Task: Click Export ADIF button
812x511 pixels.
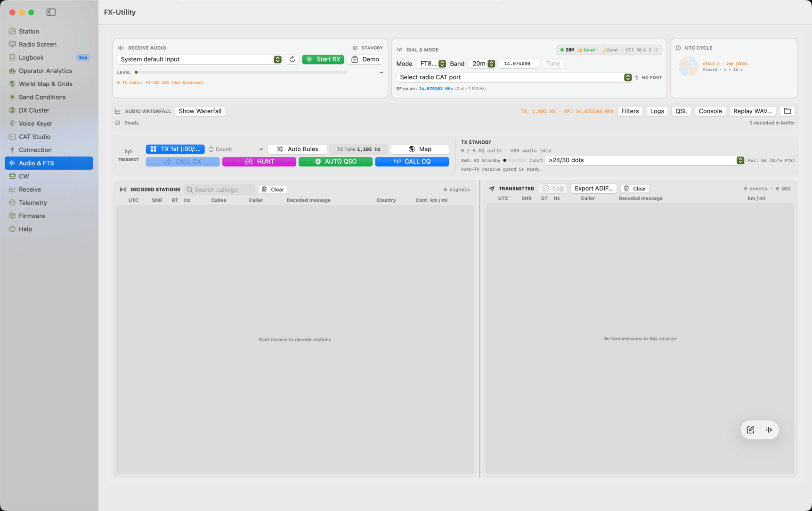Action: click(x=593, y=189)
